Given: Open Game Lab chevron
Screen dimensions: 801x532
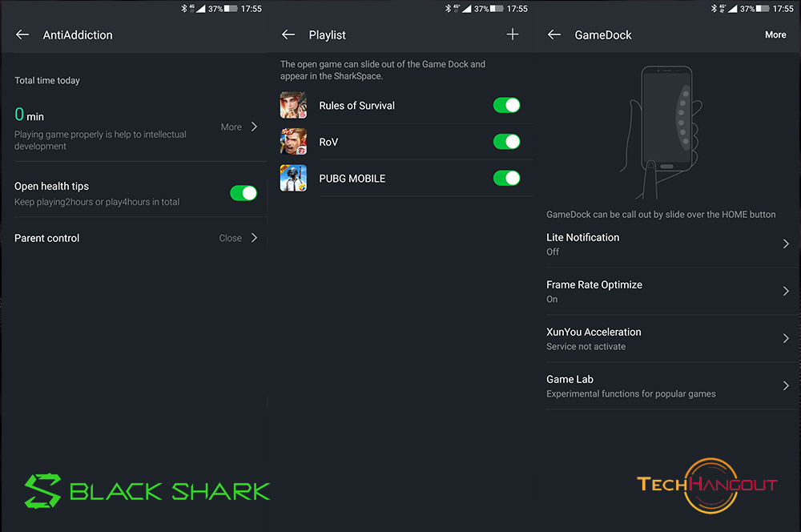Looking at the screenshot, I should tap(787, 386).
